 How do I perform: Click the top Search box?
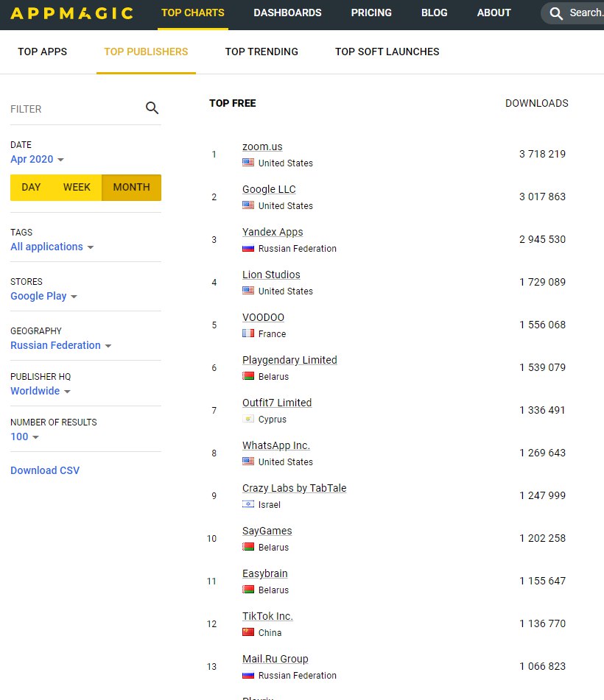(x=573, y=13)
